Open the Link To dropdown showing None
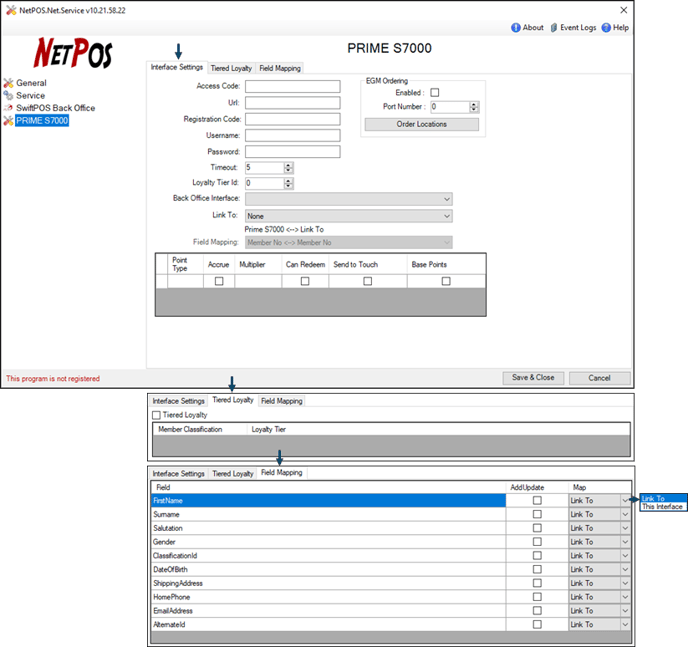 [349, 216]
